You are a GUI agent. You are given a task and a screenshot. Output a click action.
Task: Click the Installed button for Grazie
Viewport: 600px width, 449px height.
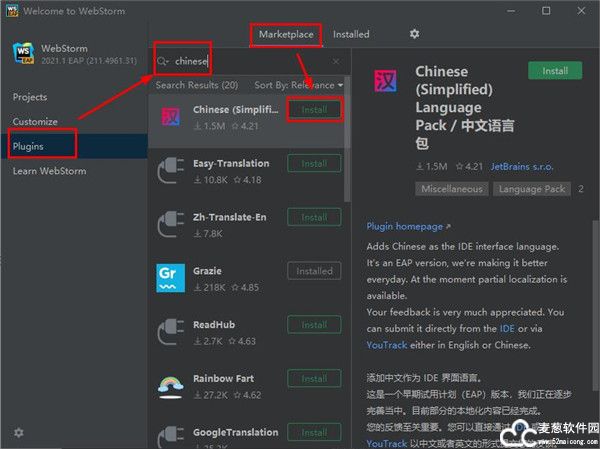pos(314,271)
